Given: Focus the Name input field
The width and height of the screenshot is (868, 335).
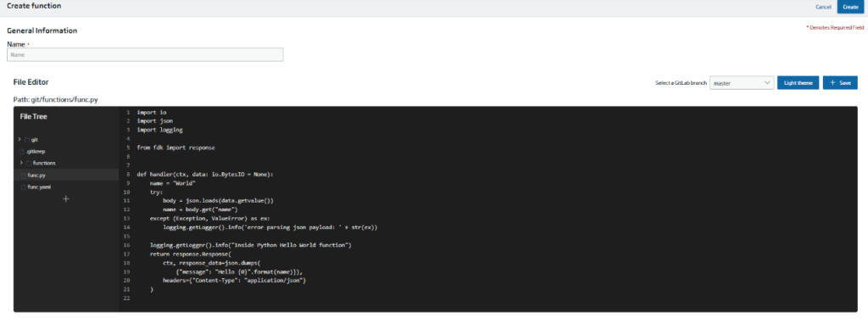Looking at the screenshot, I should pyautogui.click(x=145, y=55).
